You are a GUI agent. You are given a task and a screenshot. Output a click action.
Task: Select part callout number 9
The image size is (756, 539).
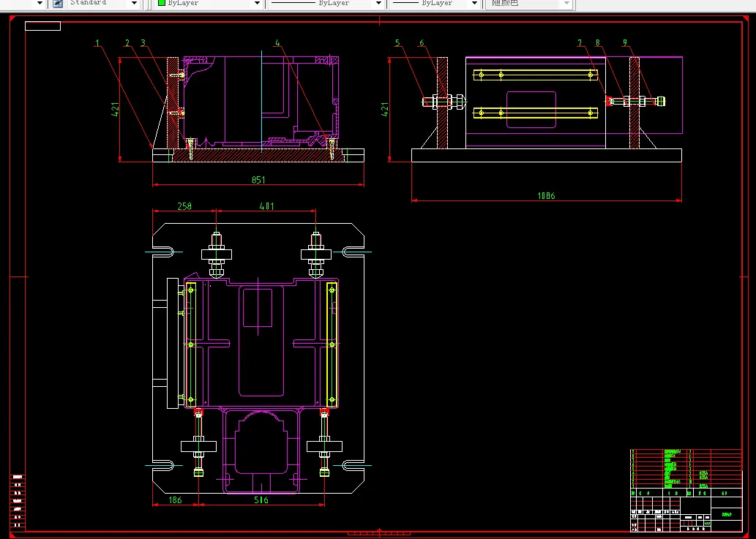point(625,43)
